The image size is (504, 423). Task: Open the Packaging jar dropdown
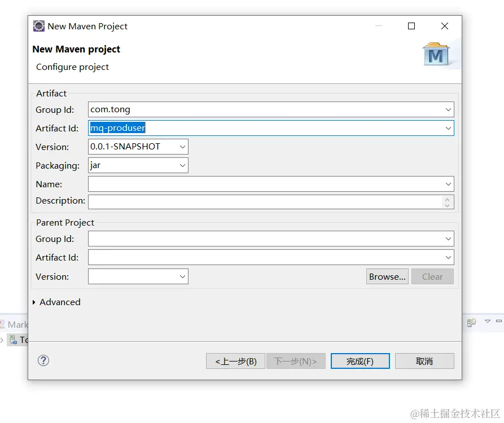pyautogui.click(x=182, y=165)
